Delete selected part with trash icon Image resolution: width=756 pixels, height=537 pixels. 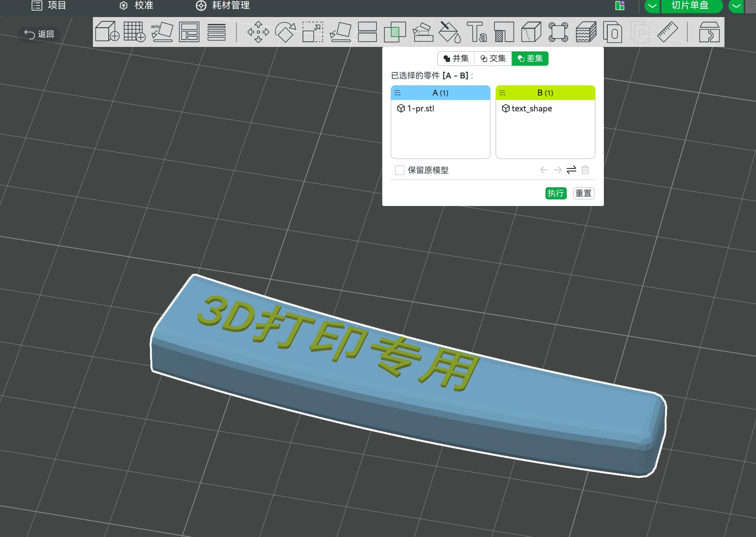[585, 170]
